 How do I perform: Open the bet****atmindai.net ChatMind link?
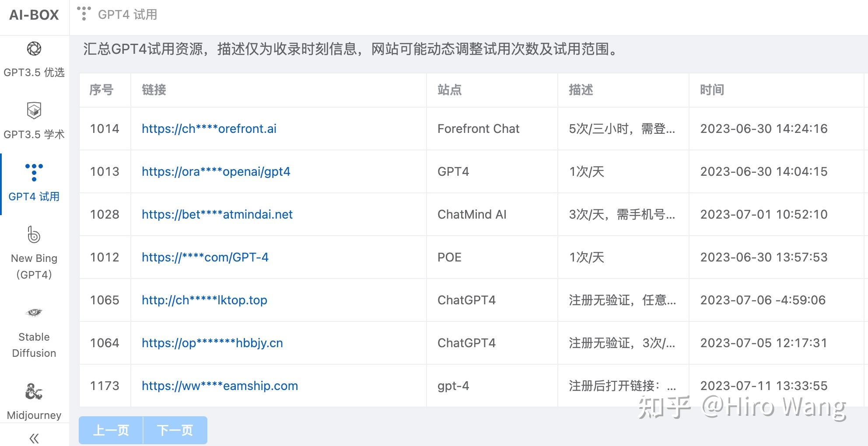pyautogui.click(x=217, y=214)
